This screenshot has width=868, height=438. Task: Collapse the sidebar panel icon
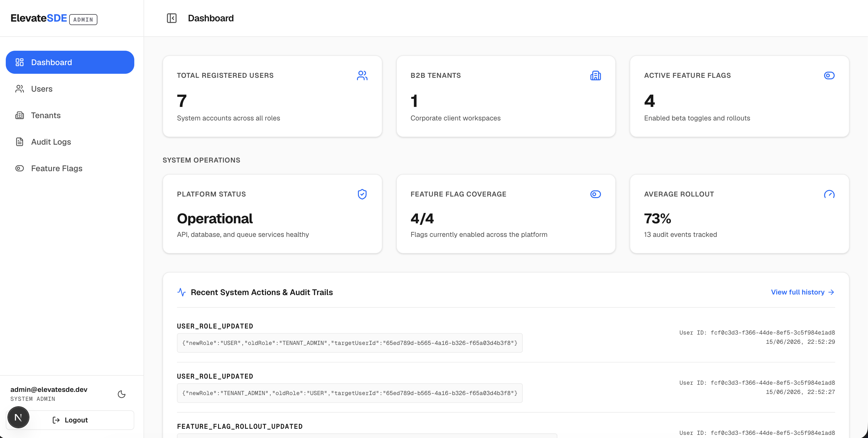(x=171, y=18)
